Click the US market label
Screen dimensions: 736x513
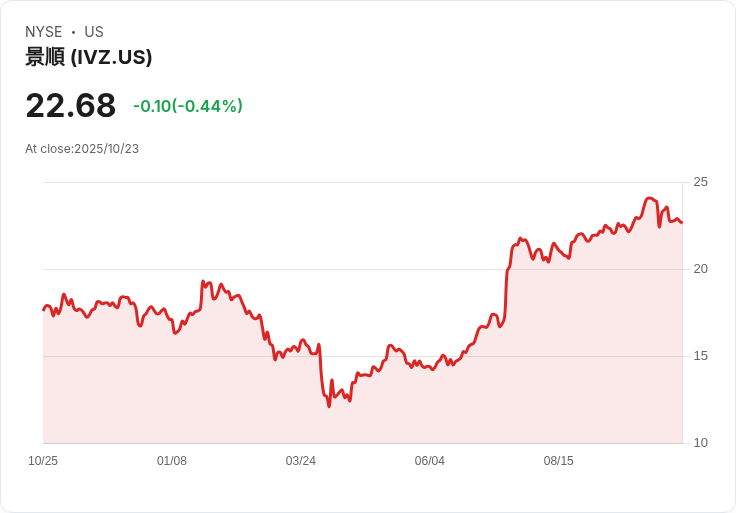[x=94, y=32]
